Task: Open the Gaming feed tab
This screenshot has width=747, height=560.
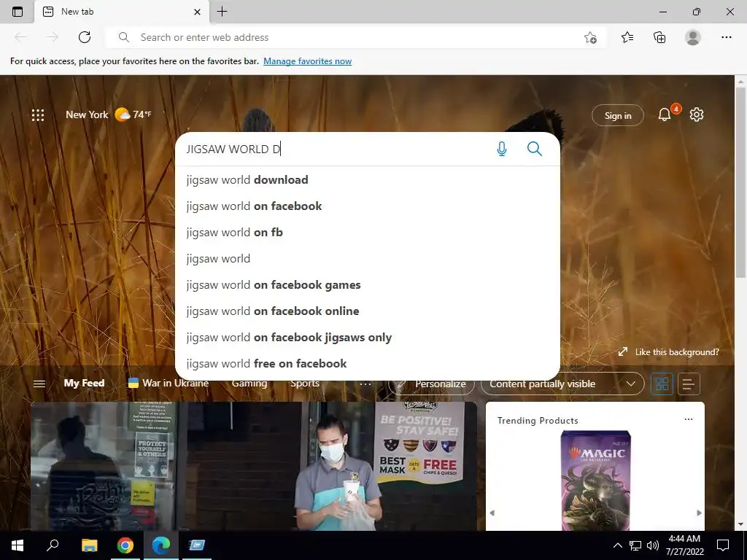Action: point(249,384)
